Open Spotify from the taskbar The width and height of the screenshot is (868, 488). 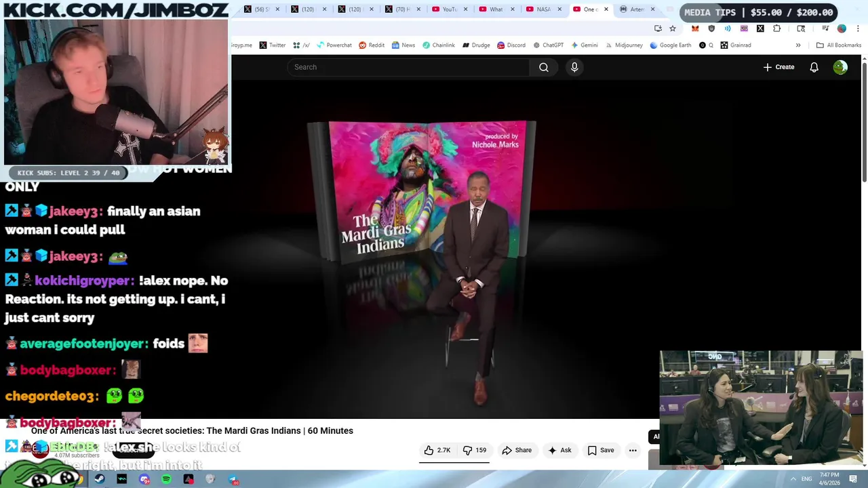(x=166, y=479)
